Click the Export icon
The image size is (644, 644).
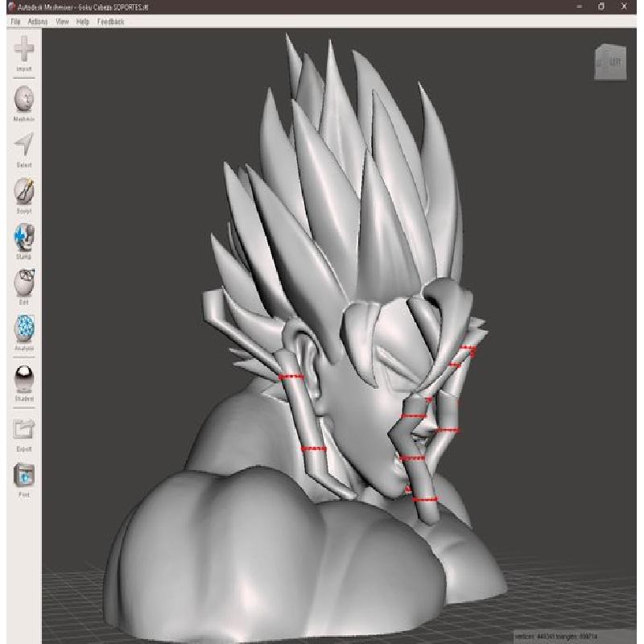(x=24, y=430)
